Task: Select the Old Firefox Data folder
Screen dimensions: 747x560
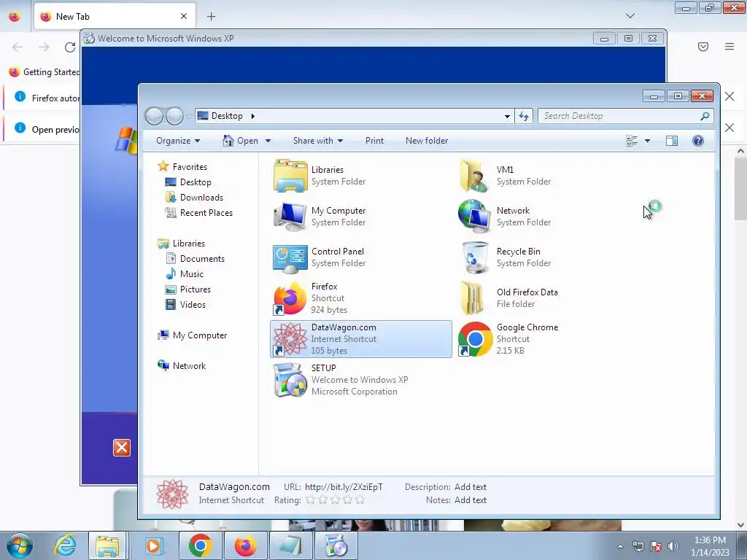Action: tap(508, 298)
